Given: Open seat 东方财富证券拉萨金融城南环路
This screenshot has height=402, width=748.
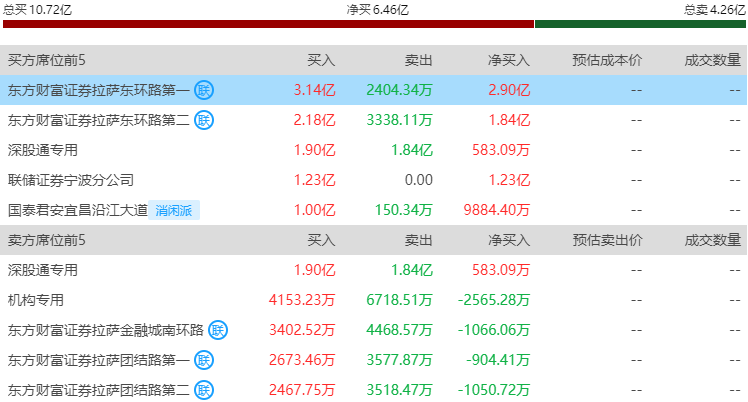Looking at the screenshot, I should click(106, 330).
